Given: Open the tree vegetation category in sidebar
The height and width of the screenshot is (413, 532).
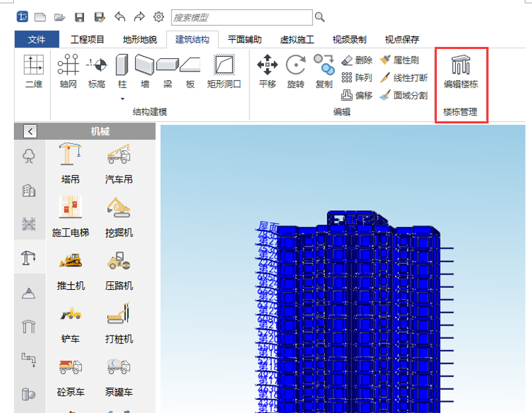Looking at the screenshot, I should click(29, 156).
